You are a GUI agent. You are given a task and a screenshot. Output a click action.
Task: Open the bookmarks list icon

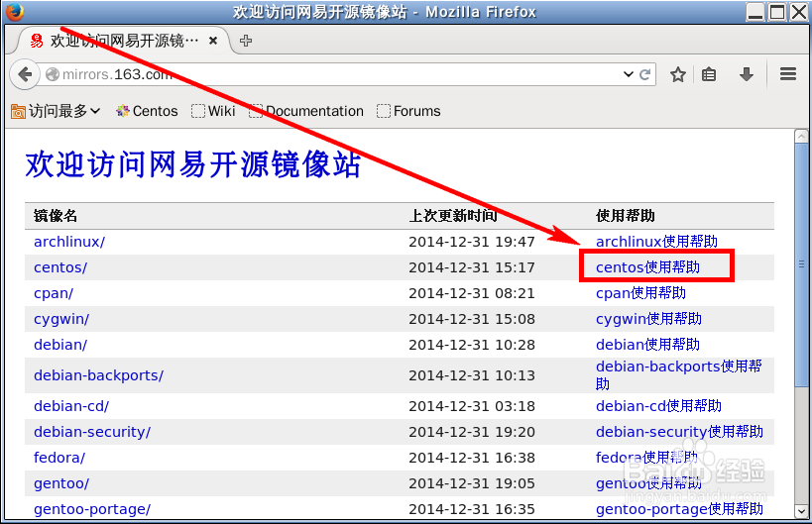coord(709,74)
